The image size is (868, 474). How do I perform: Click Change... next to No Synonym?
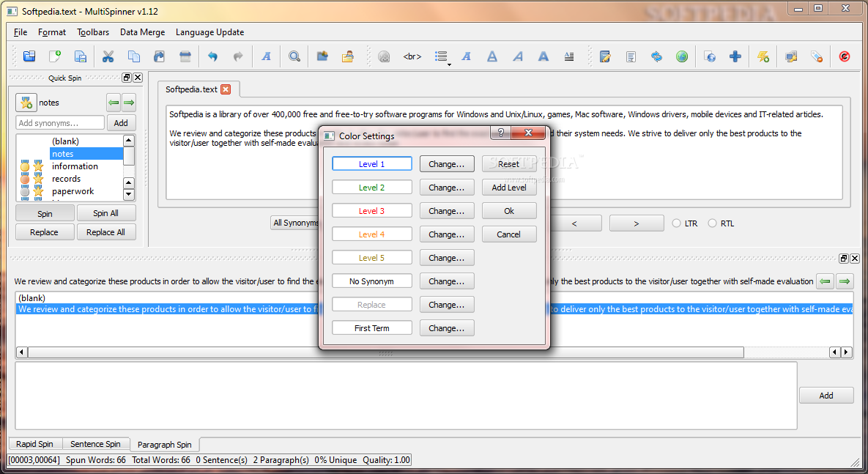tap(446, 281)
